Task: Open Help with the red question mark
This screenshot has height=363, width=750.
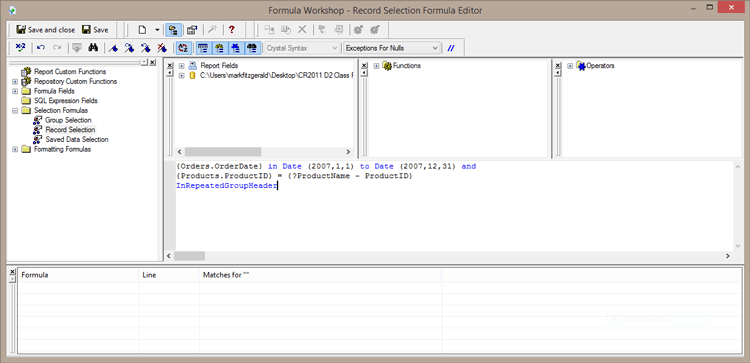Action: 232,30
